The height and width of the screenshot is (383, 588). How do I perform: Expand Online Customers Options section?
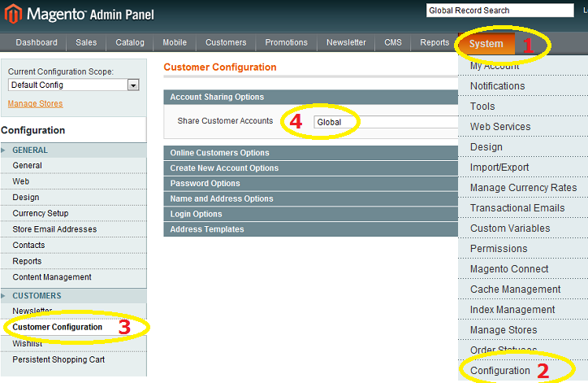pos(311,153)
